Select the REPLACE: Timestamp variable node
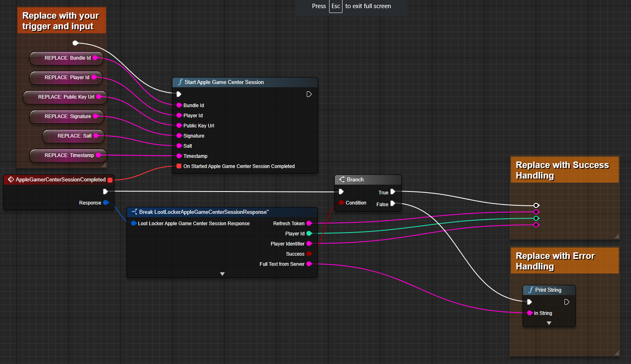The height and width of the screenshot is (364, 631). click(67, 155)
